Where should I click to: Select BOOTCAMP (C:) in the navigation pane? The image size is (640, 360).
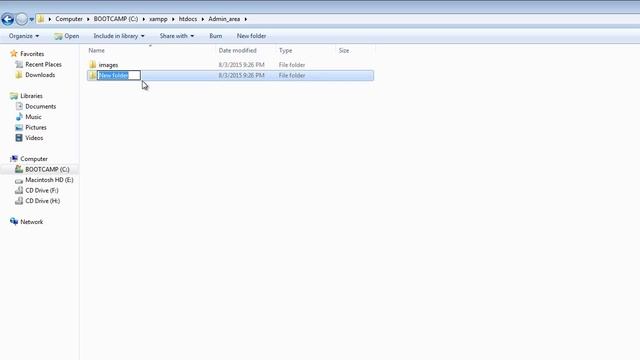click(x=47, y=169)
